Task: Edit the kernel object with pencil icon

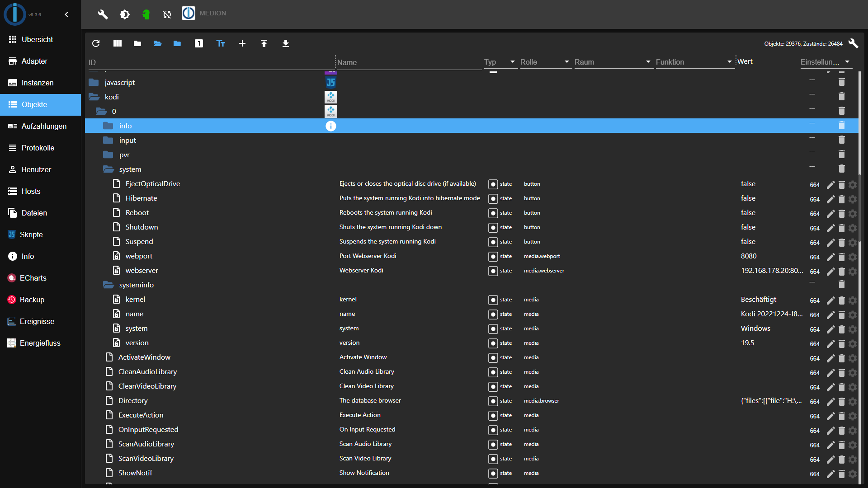Action: 831,300
